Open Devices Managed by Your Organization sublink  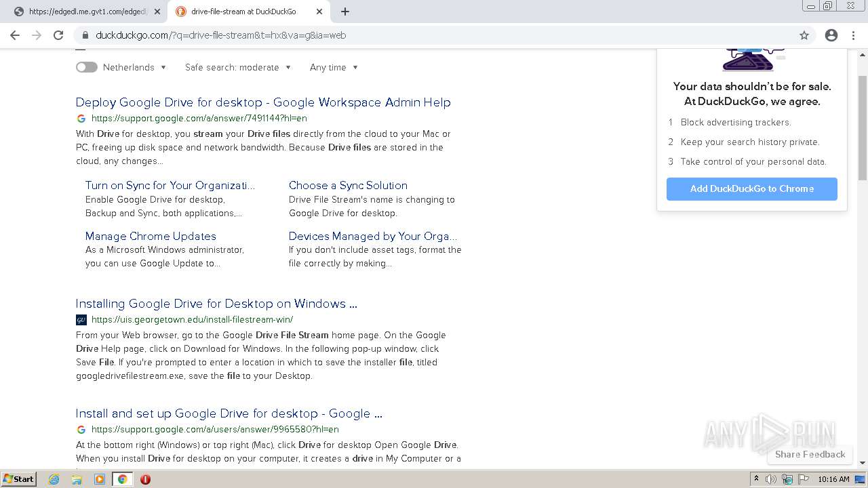[373, 236]
